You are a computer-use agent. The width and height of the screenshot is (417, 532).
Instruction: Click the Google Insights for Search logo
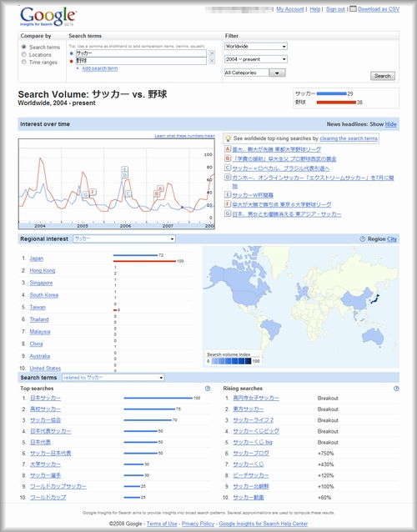tap(48, 17)
